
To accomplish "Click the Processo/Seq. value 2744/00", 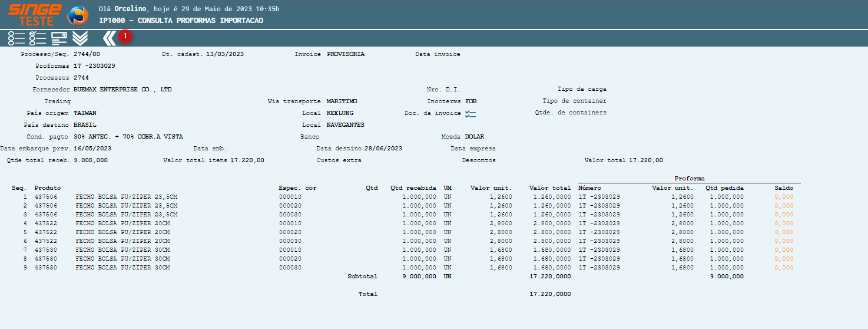I will pyautogui.click(x=87, y=54).
